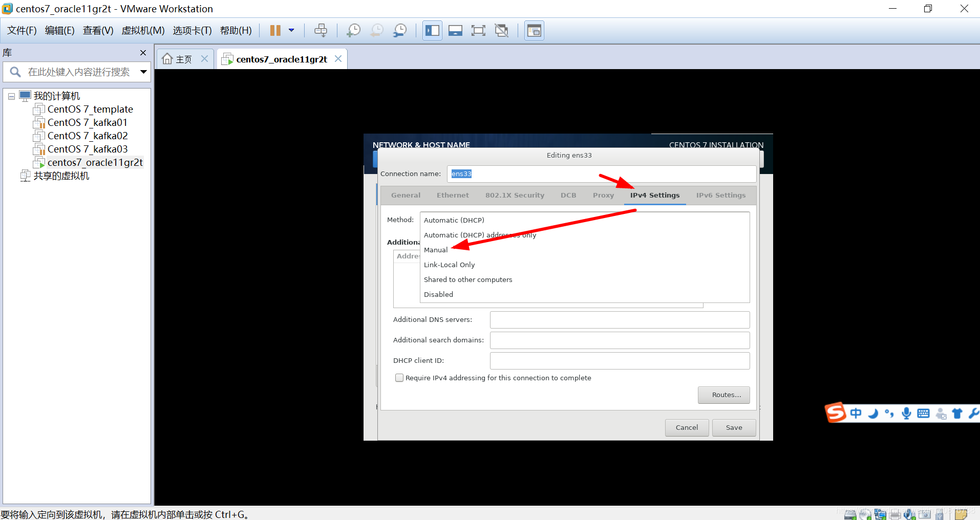Revert the VM to its previous snapshot
Screen dimensions: 980x520
[x=377, y=31]
